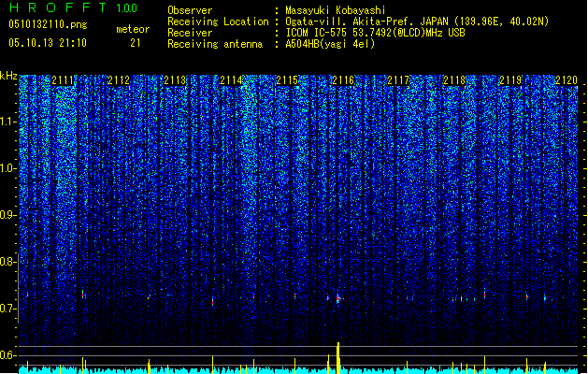Click the 2119 time marker
Screen dimensions: 588x374
(x=510, y=80)
